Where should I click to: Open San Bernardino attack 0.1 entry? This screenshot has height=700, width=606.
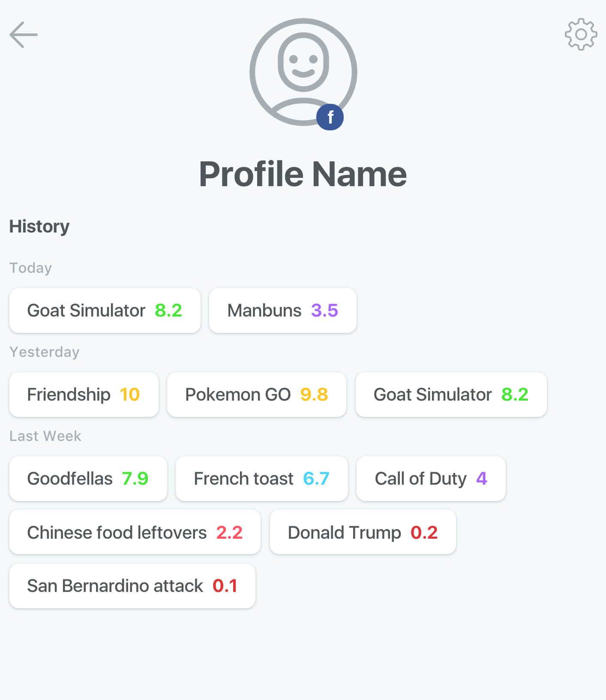(132, 586)
